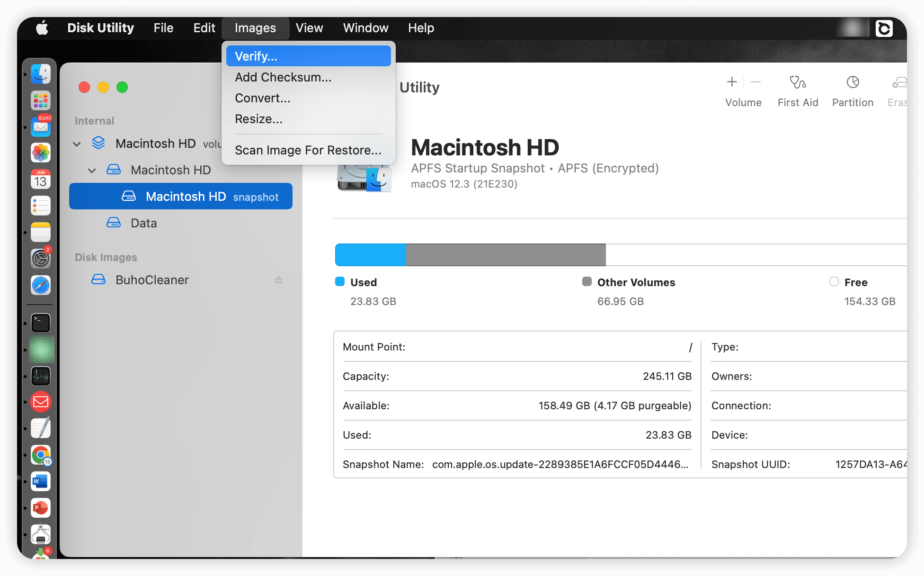This screenshot has height=576, width=924.
Task: Choose Add Checksum... menu entry
Action: [309, 77]
